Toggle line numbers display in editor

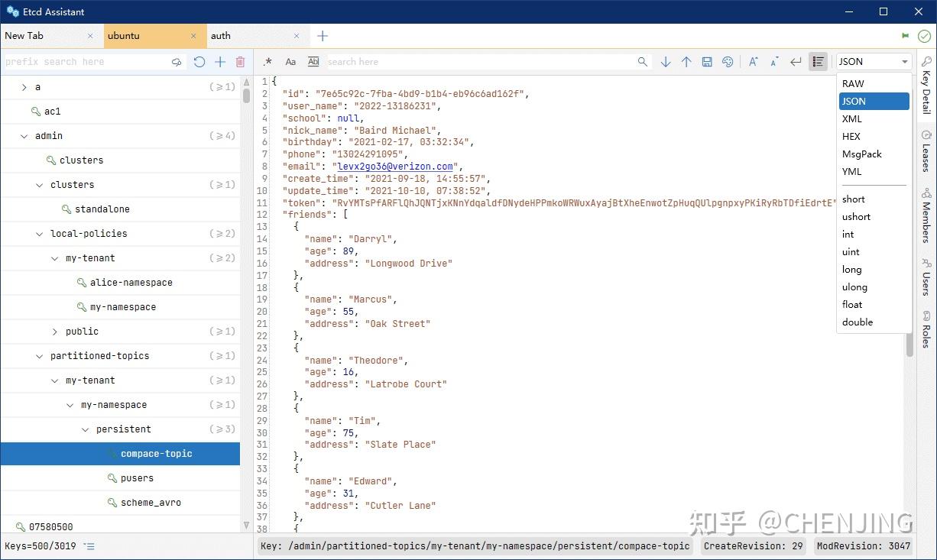[x=817, y=61]
